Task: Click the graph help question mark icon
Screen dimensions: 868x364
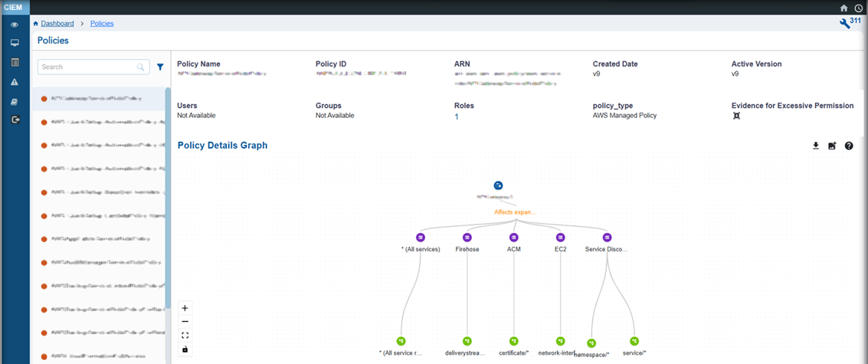Action: (x=849, y=146)
